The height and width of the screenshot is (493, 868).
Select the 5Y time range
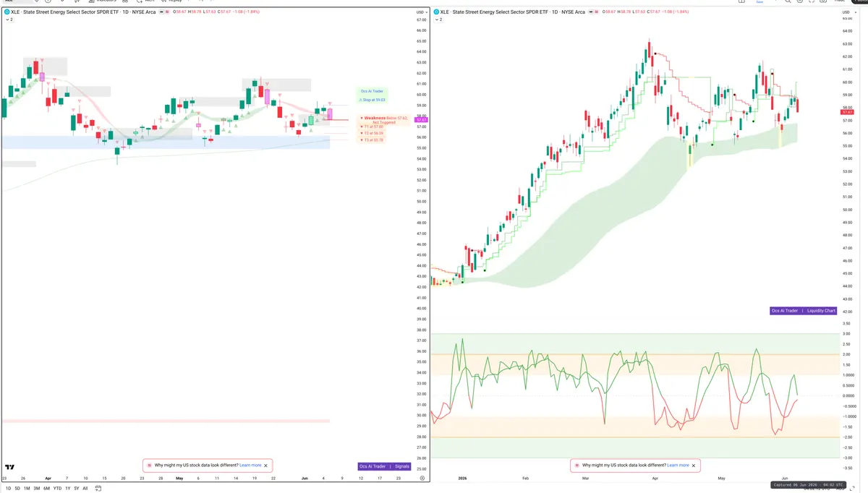click(76, 489)
